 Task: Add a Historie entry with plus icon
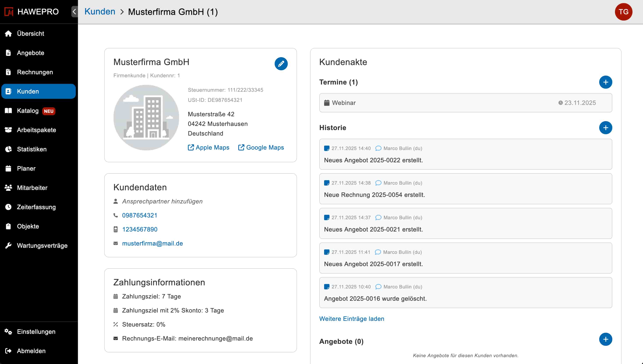click(605, 128)
